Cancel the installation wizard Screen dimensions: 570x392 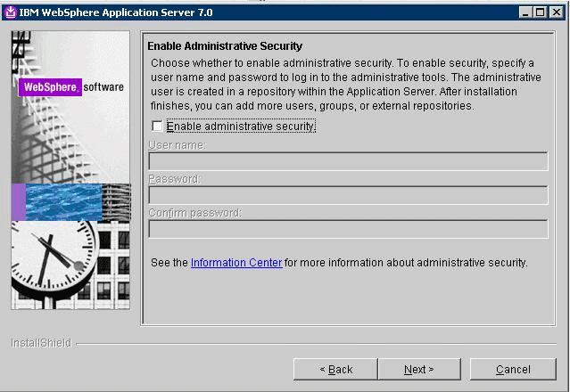513,369
